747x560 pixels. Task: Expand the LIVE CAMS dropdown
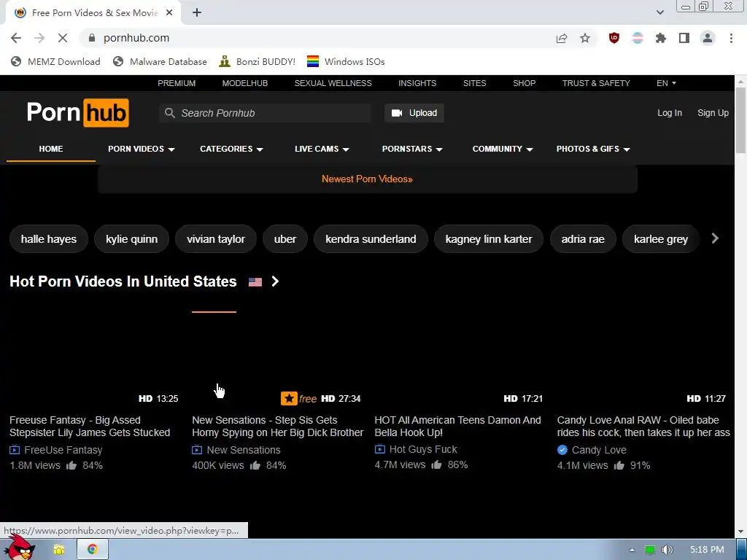(x=322, y=149)
